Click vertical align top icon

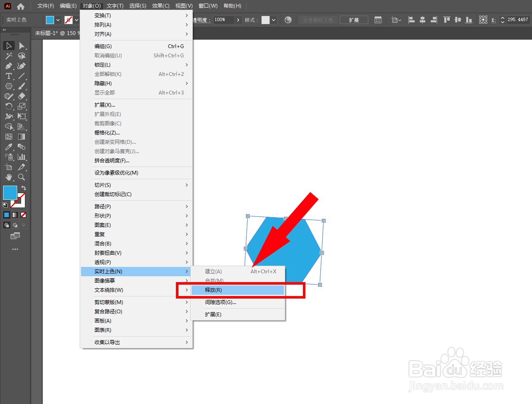click(447, 20)
